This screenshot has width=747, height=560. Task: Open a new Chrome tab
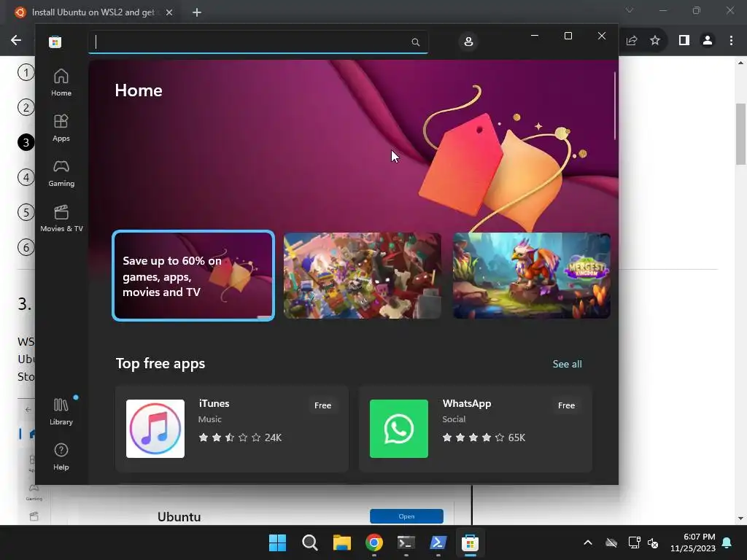click(x=197, y=12)
